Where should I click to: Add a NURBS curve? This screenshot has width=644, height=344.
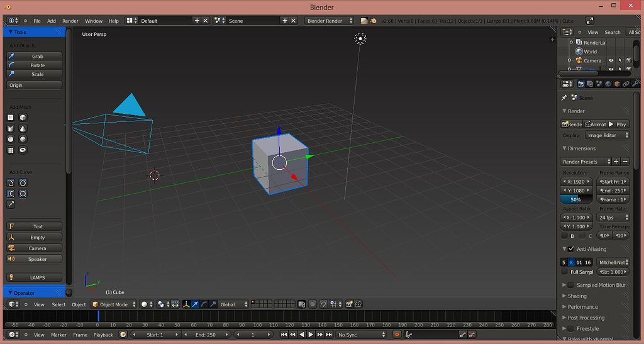tap(11, 193)
